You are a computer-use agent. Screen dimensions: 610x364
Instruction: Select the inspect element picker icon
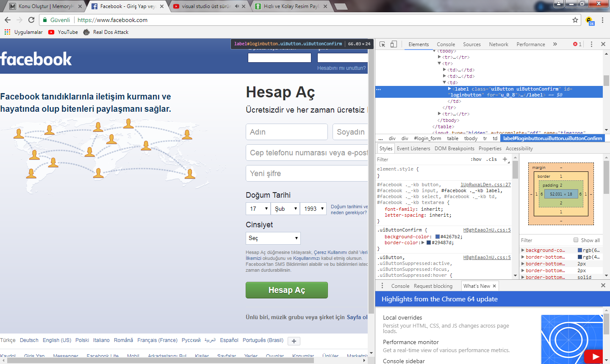383,44
